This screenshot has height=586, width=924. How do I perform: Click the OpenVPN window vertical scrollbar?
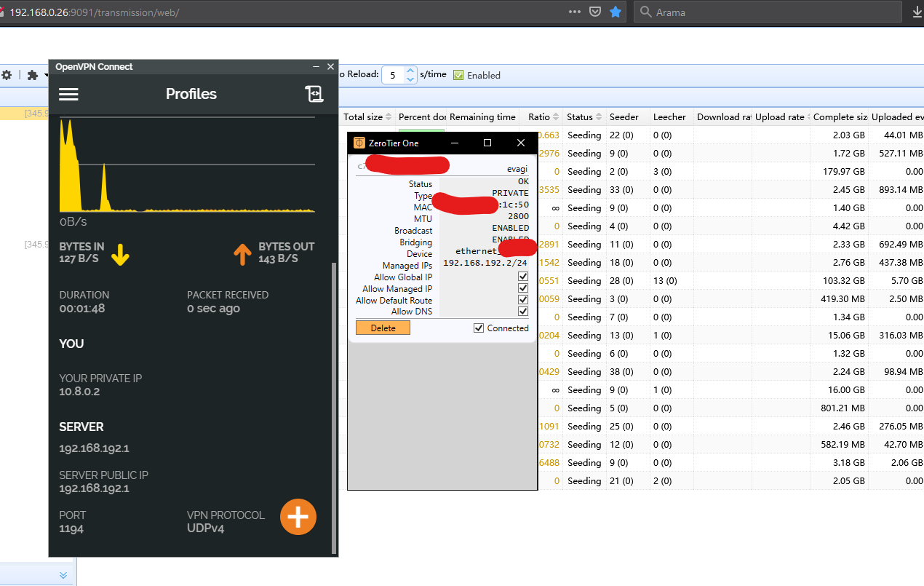pos(334,408)
